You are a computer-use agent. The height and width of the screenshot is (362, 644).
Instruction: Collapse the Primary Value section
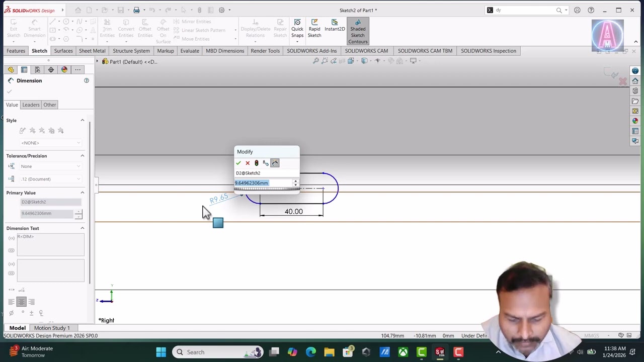coord(83,193)
